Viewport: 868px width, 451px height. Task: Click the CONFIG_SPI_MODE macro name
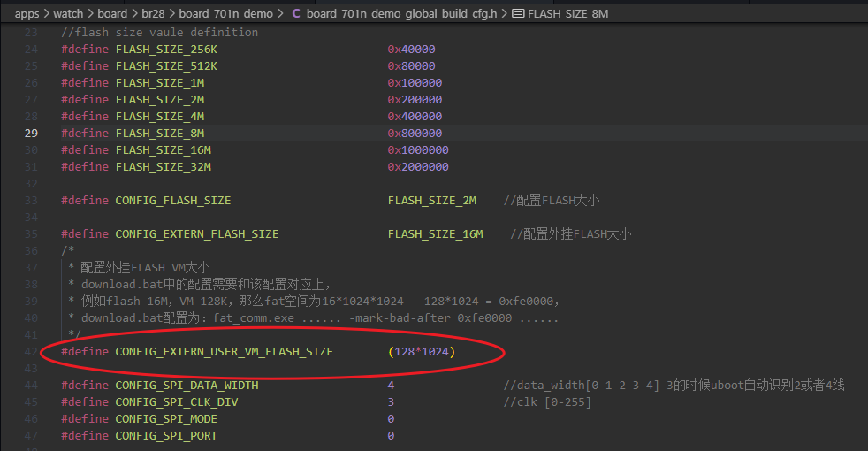coord(166,419)
